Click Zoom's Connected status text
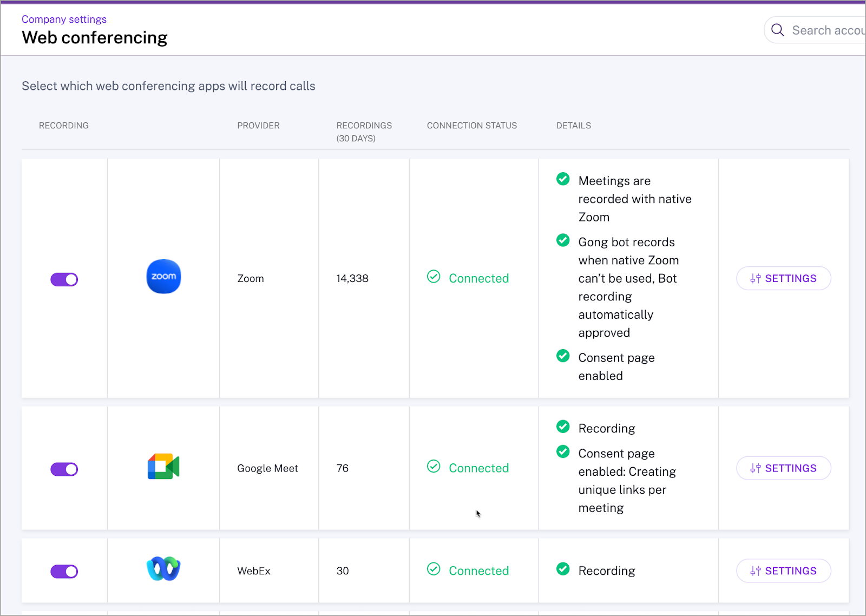Screen dimensions: 866x616 tap(479, 278)
